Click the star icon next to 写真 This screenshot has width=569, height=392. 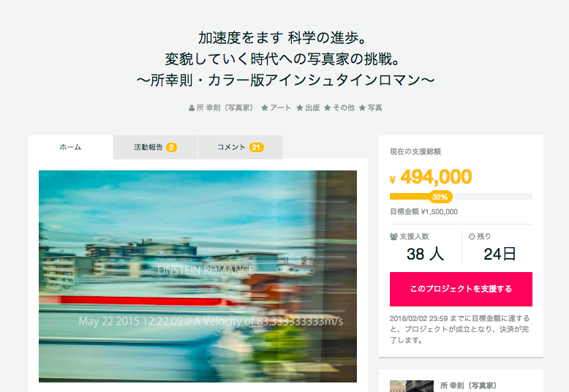(362, 108)
